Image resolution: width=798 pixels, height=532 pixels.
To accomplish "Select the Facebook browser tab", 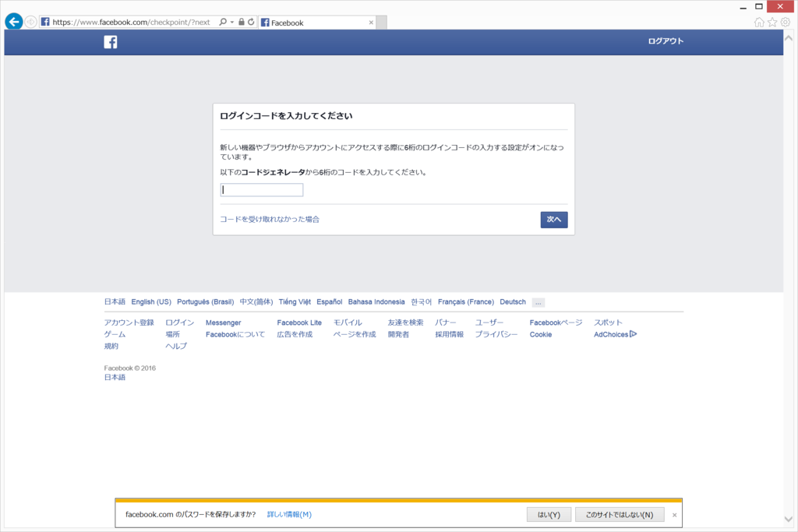I will tap(316, 23).
